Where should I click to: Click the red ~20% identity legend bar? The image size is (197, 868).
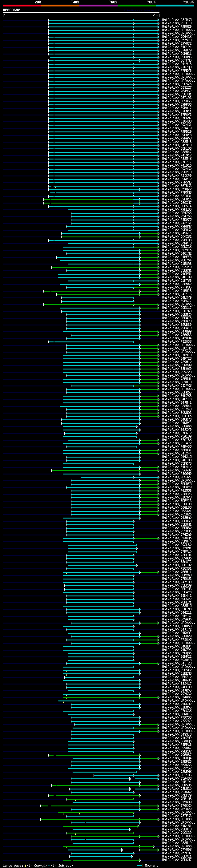tap(22, 6)
